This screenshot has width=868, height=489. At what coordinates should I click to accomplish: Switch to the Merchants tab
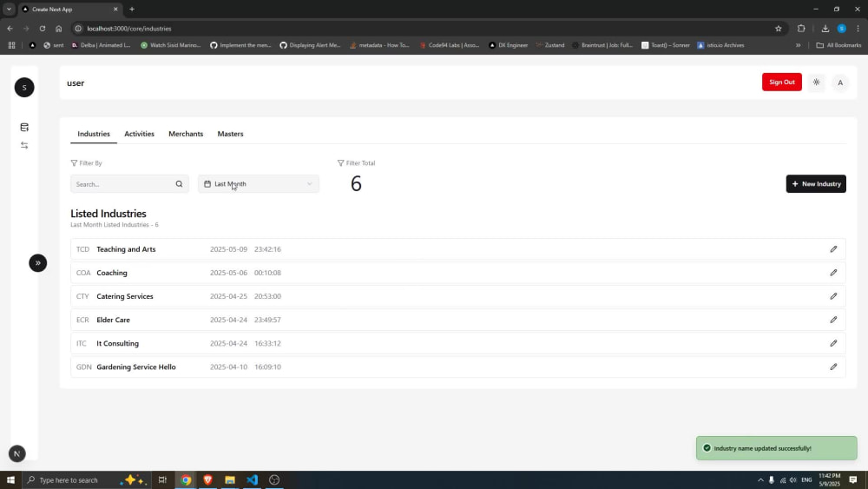(x=186, y=134)
